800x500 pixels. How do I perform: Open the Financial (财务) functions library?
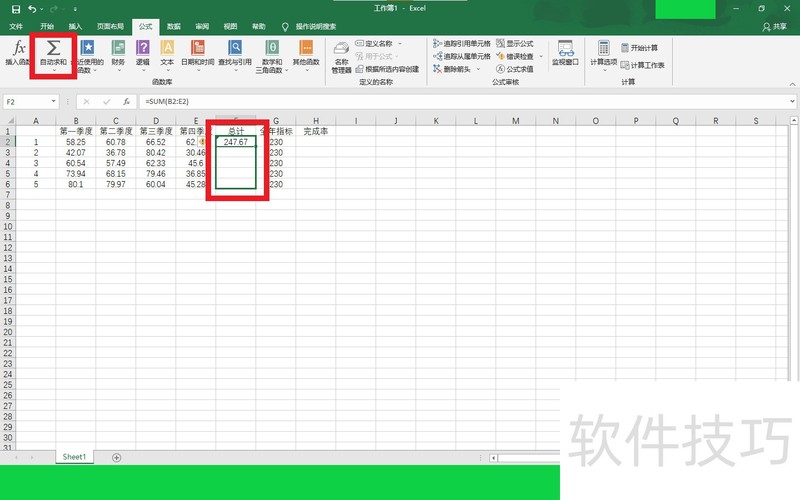[118, 56]
